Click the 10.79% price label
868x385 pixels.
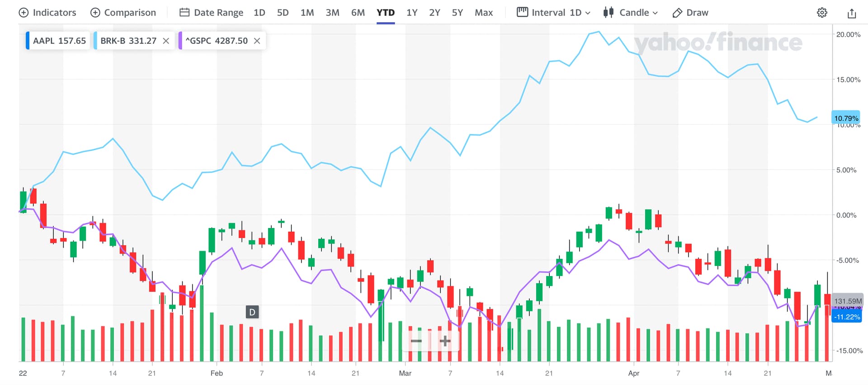click(846, 118)
